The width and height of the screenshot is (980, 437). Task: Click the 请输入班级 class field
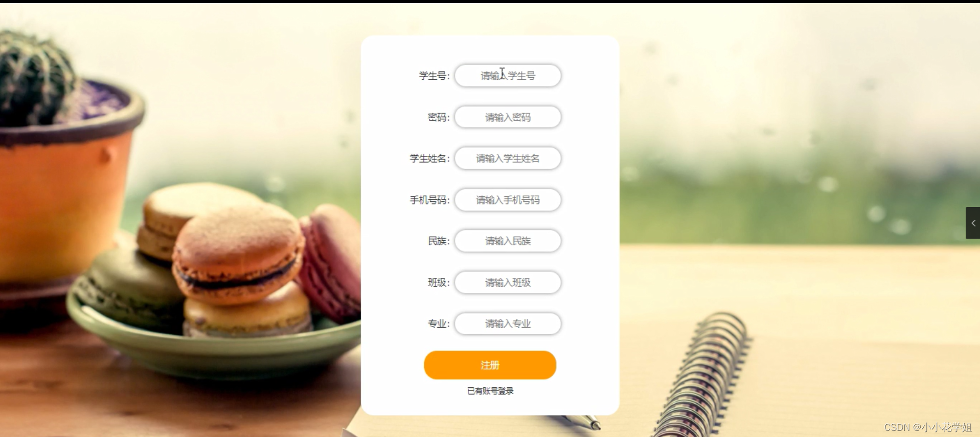[508, 282]
